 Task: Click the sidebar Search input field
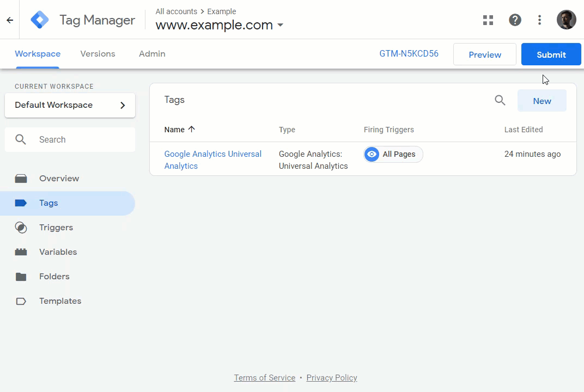[x=70, y=139]
